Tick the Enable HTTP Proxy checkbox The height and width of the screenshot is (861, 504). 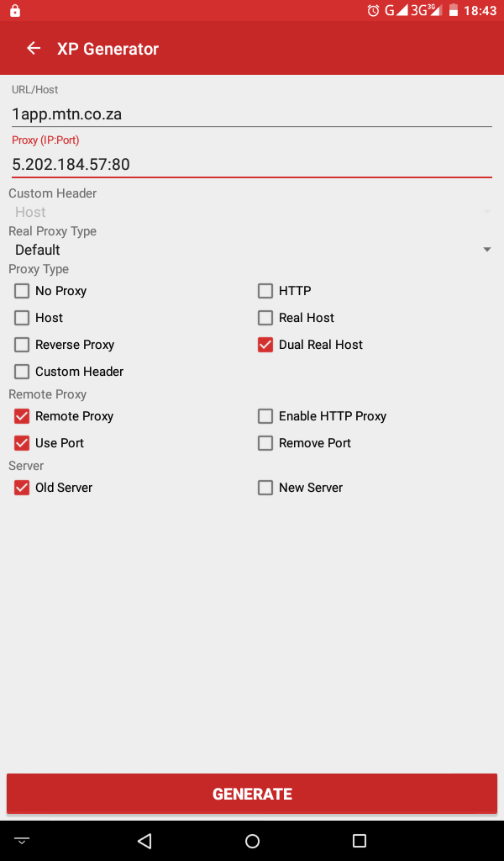[265, 416]
